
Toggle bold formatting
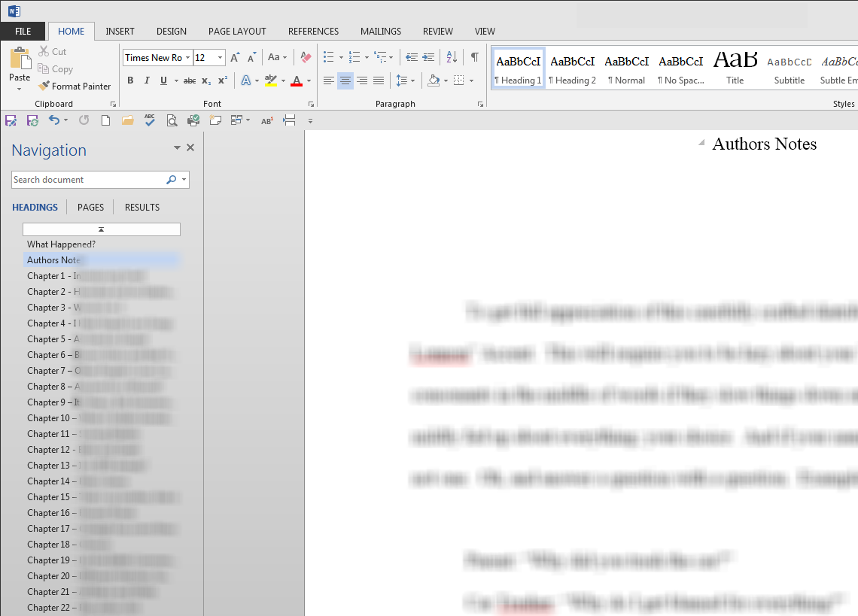coord(130,80)
